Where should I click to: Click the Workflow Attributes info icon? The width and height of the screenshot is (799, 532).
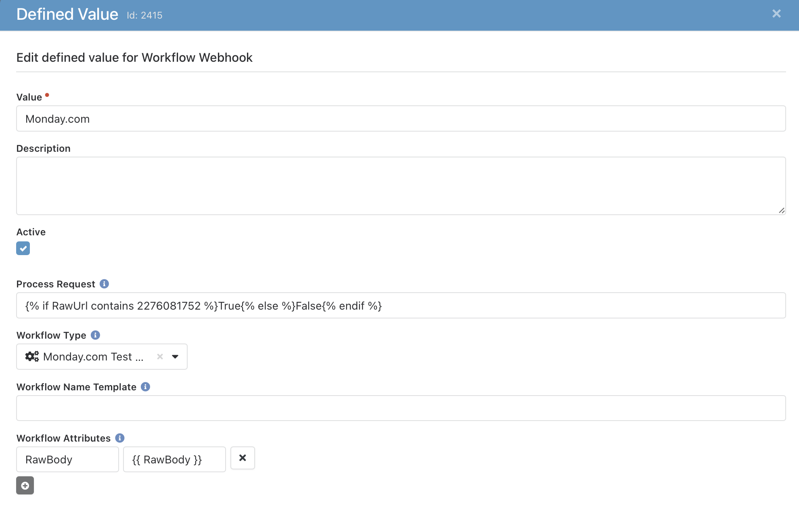(x=120, y=438)
